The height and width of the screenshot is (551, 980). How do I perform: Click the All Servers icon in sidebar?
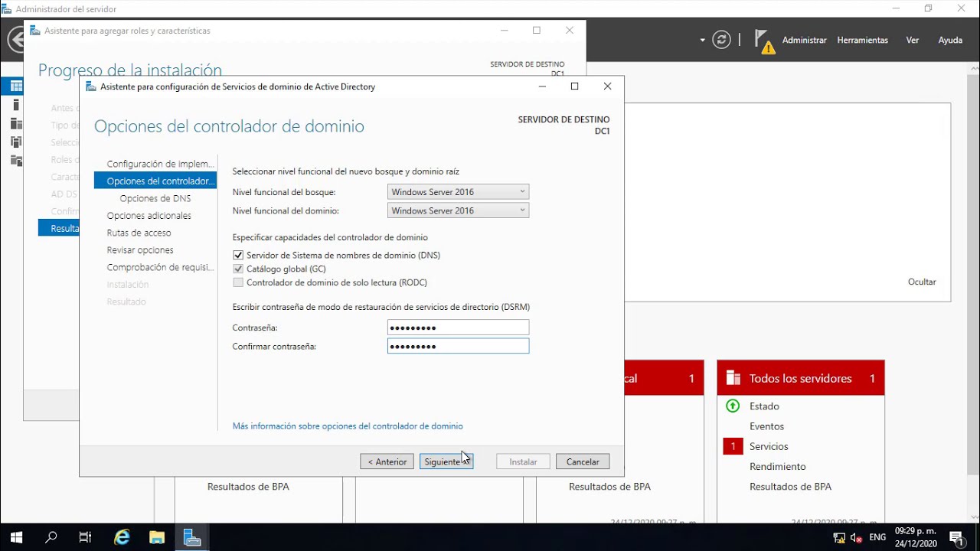pos(16,123)
